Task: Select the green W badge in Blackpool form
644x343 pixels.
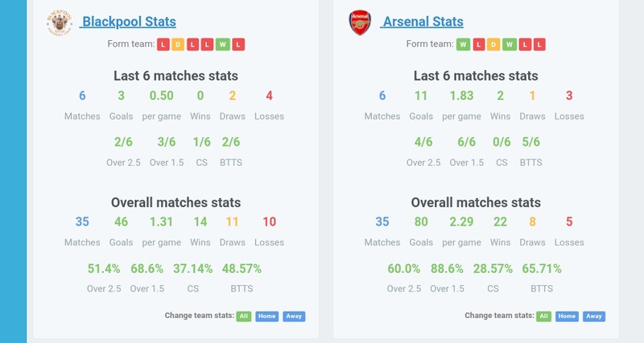Action: pyautogui.click(x=223, y=44)
